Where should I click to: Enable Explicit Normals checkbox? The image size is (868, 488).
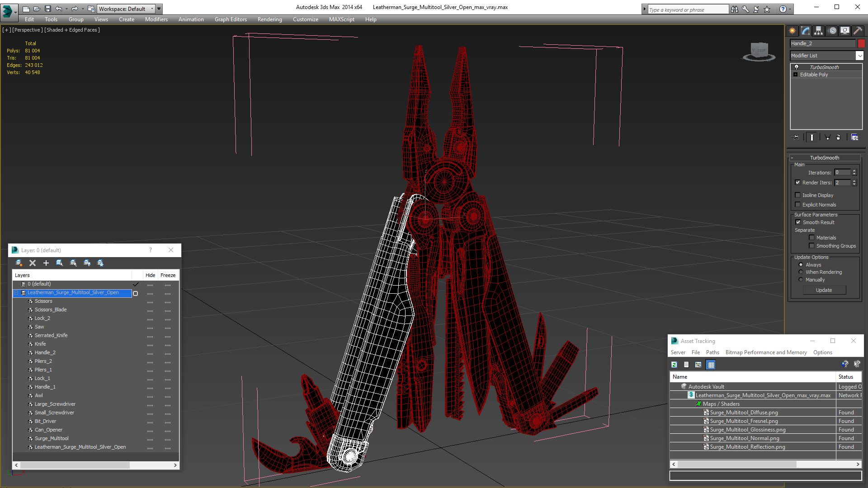pos(797,205)
